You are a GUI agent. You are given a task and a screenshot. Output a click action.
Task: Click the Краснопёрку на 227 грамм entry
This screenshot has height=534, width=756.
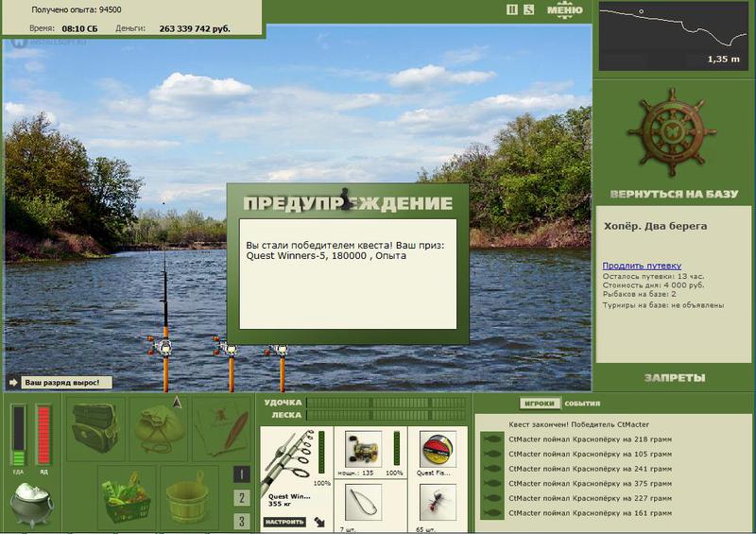(x=590, y=498)
